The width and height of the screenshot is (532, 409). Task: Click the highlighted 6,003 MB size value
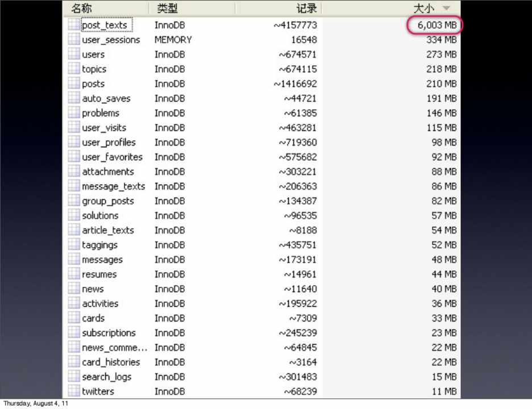(x=437, y=25)
